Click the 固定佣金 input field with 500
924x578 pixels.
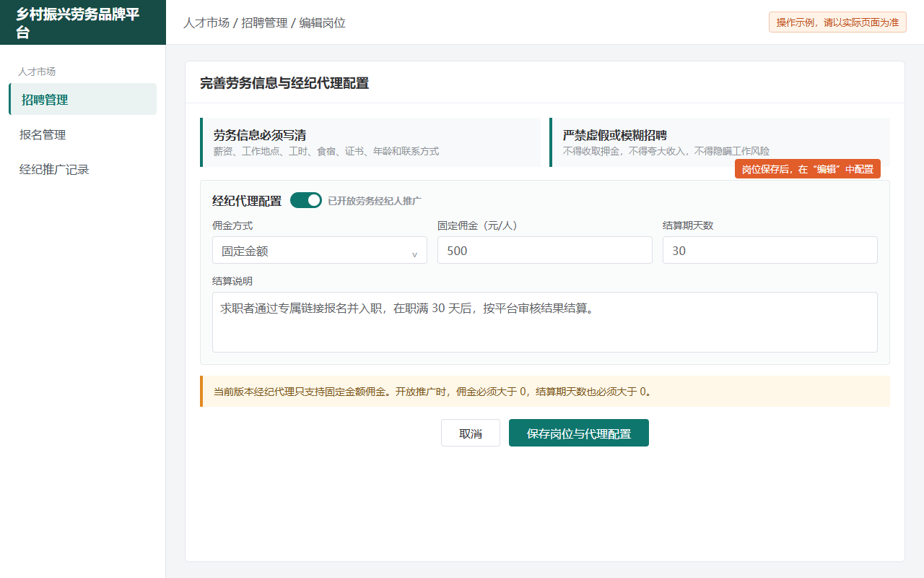545,250
